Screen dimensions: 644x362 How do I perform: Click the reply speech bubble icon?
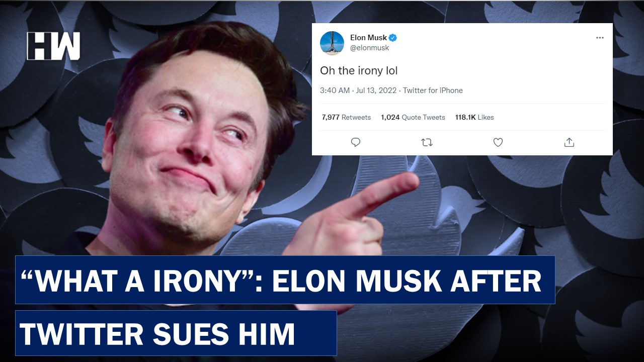tap(356, 142)
